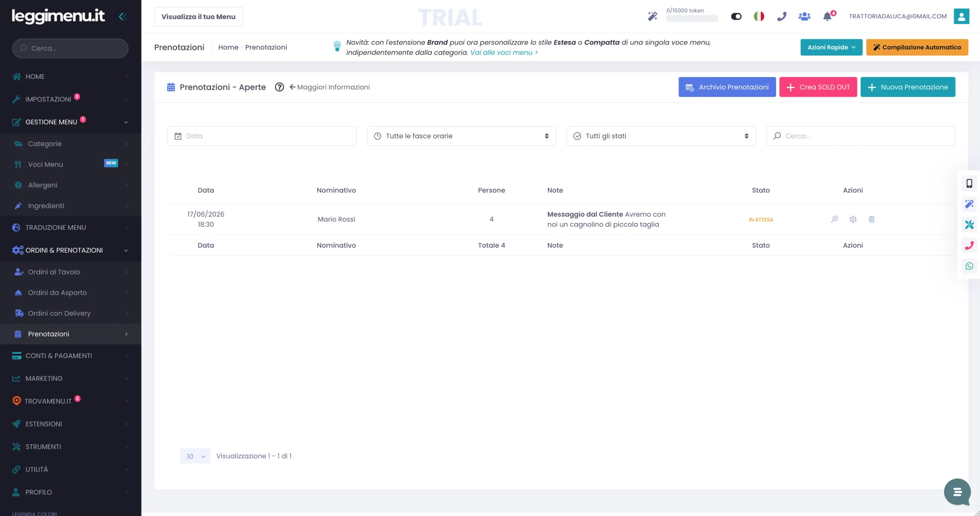
Task: Toggle the dark mode switch
Action: pos(736,16)
